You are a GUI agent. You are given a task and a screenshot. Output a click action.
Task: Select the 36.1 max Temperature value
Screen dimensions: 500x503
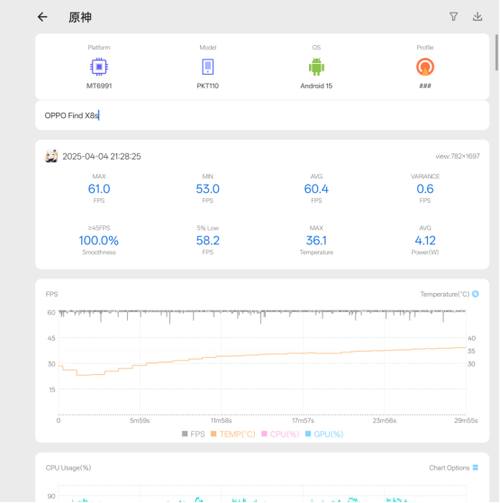[x=316, y=240]
